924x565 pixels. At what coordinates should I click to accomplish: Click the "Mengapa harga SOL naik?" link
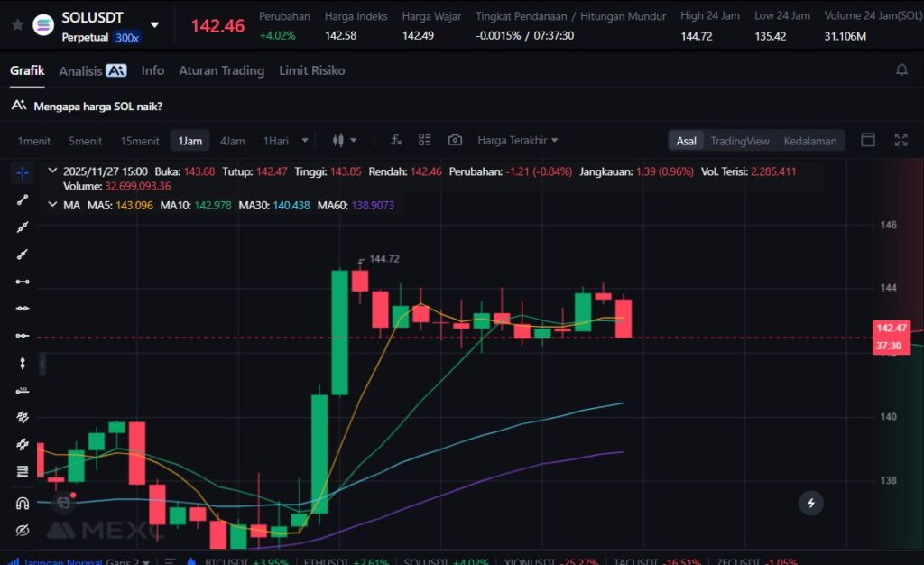click(x=97, y=106)
